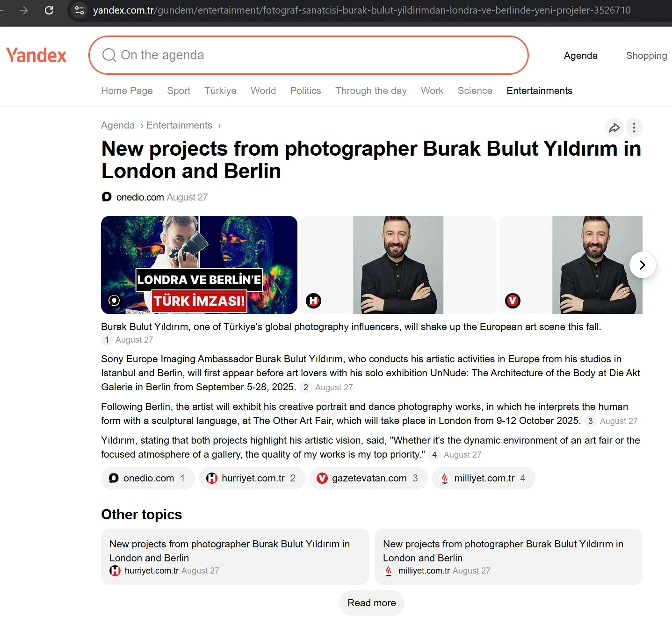The image size is (672, 617).
Task: Click the "On the agenda" search field
Action: 309,55
